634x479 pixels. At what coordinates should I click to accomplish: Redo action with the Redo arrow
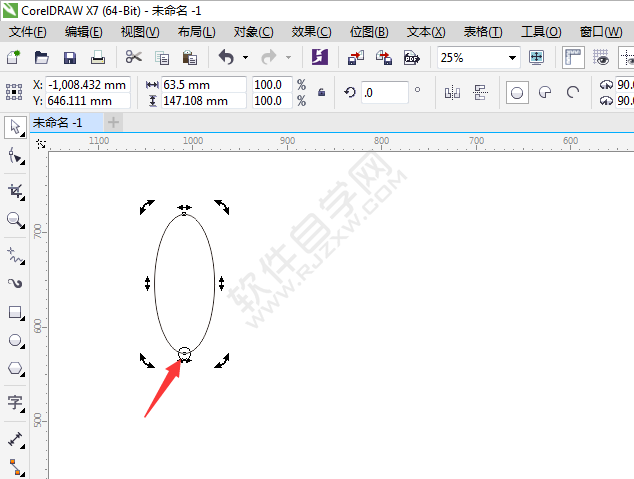click(268, 57)
